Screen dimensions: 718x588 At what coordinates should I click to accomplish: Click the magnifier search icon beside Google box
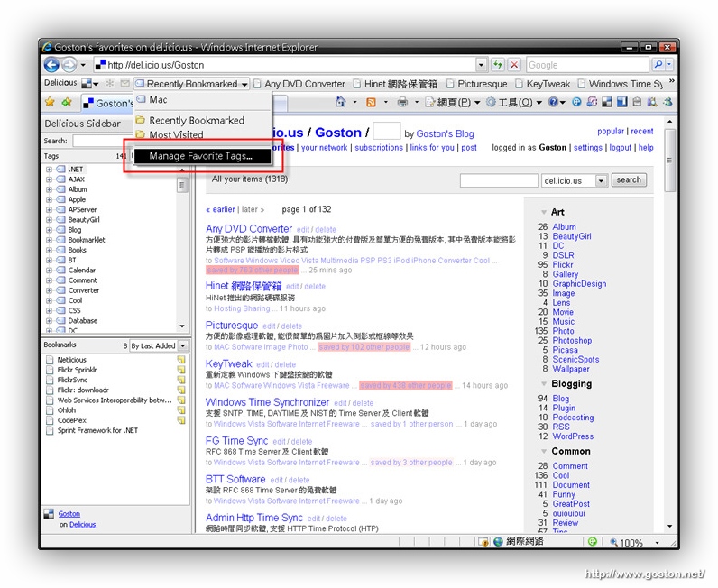658,65
